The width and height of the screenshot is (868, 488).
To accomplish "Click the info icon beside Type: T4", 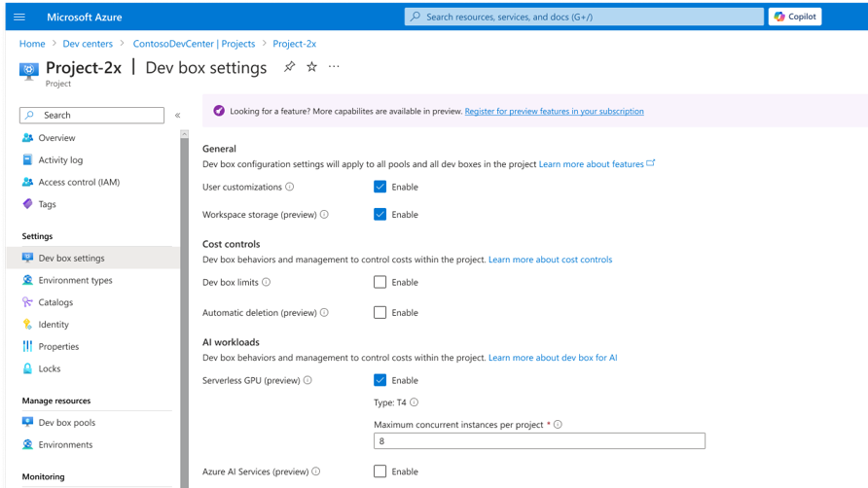I will pos(414,402).
